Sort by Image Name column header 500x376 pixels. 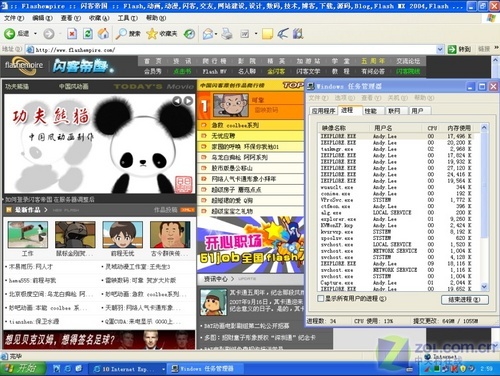pos(343,128)
